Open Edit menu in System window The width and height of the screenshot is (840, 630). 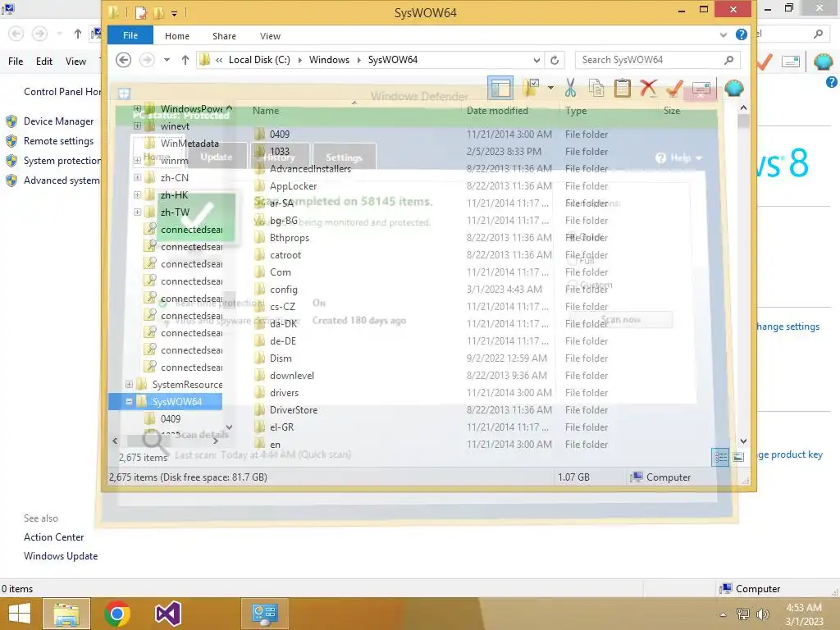44,61
